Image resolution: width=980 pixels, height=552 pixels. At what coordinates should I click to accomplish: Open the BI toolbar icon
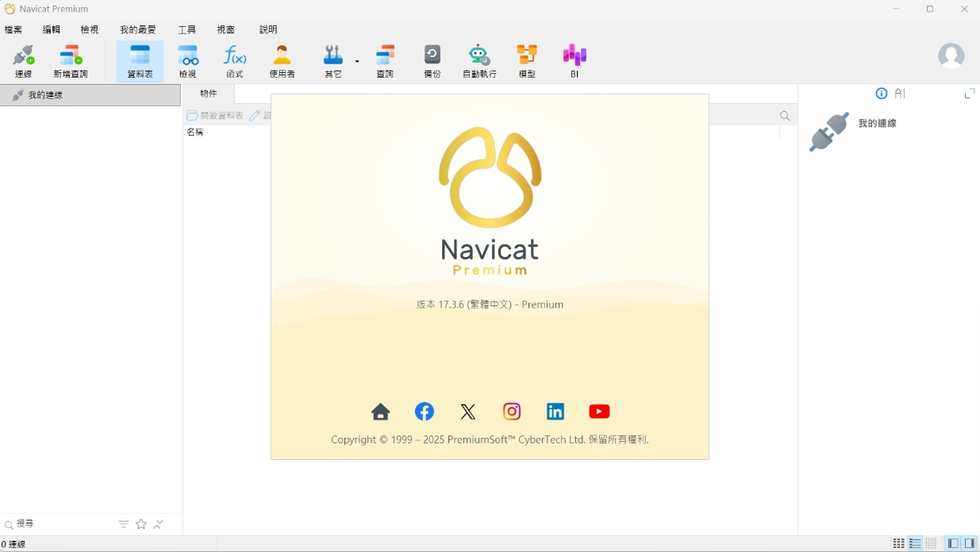pyautogui.click(x=575, y=61)
